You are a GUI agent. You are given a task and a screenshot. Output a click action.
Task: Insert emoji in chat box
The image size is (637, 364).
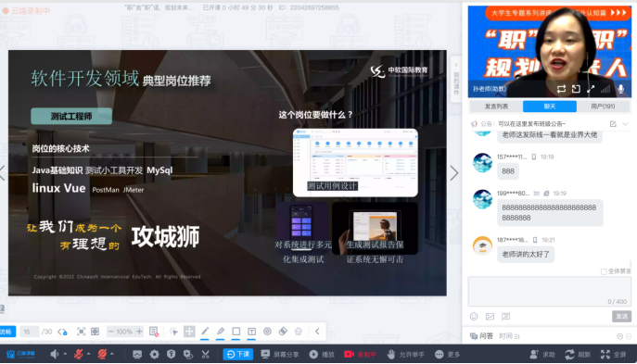[474, 316]
